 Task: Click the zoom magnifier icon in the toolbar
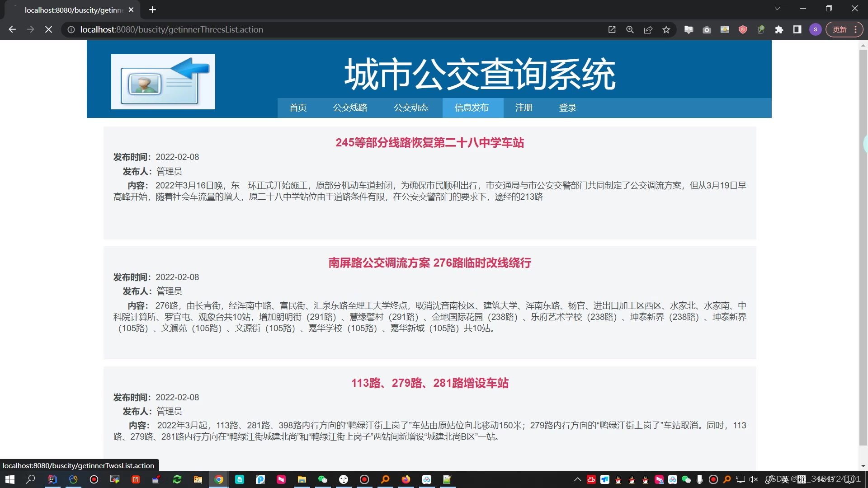630,29
